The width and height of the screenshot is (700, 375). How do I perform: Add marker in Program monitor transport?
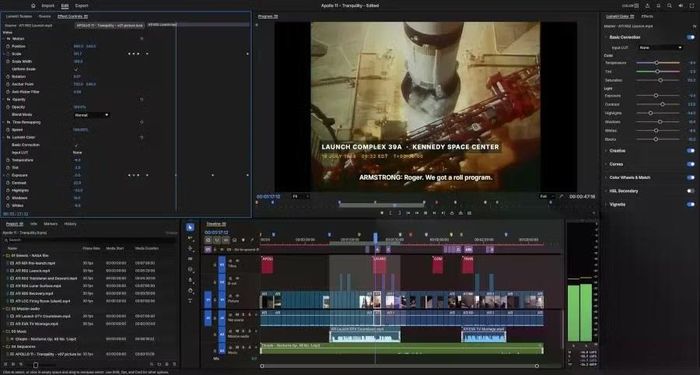tap(382, 213)
